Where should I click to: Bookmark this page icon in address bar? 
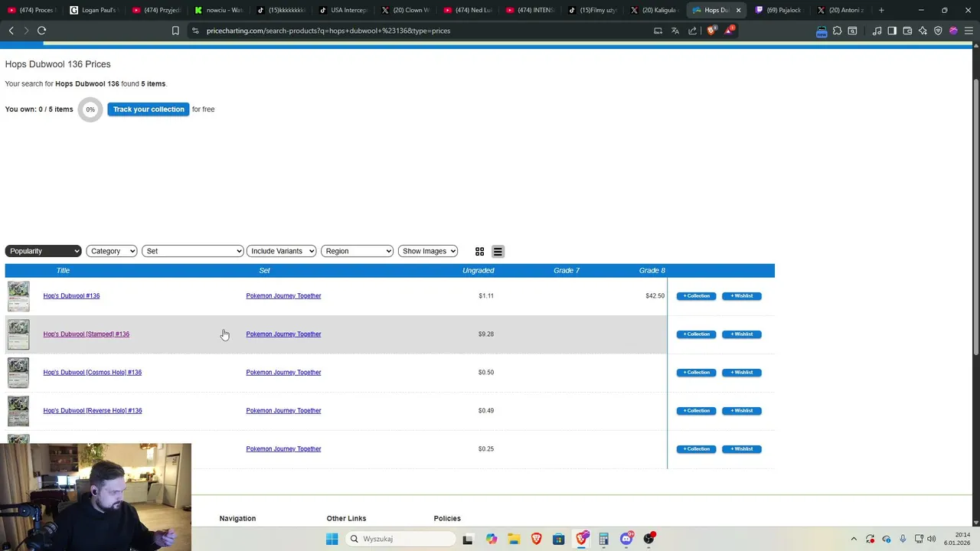click(175, 31)
